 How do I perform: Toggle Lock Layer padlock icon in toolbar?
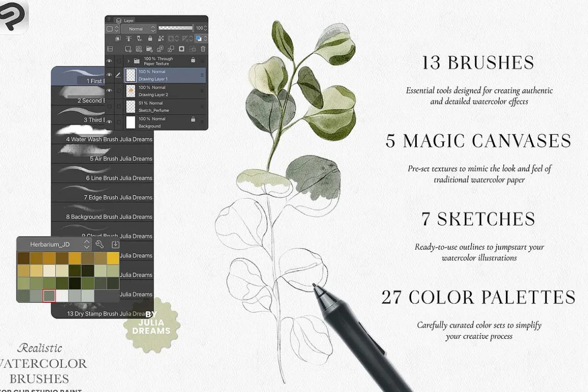[x=150, y=38]
